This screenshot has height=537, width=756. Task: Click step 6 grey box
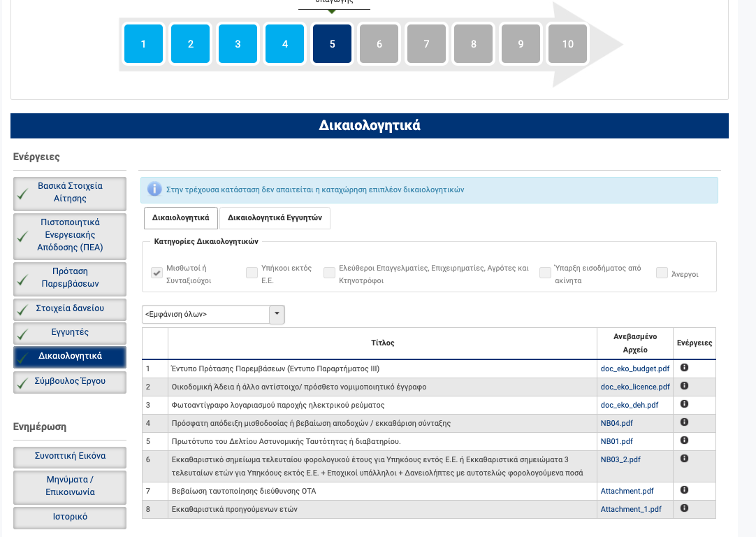pyautogui.click(x=379, y=44)
